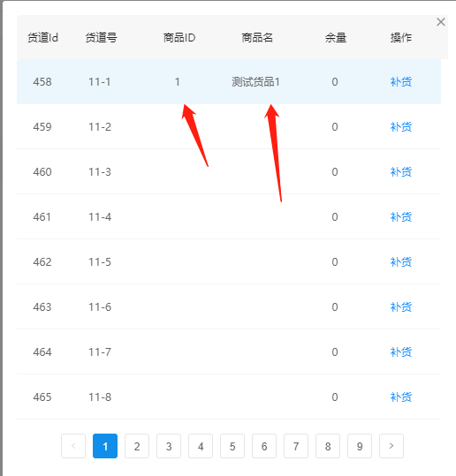Click 补货 for lane 11-8
Viewport: 456px width, 476px height.
(400, 397)
